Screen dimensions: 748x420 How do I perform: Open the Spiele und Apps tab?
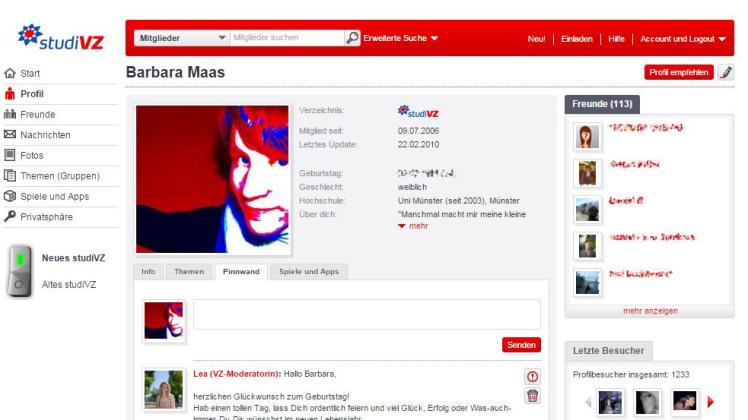(x=309, y=272)
